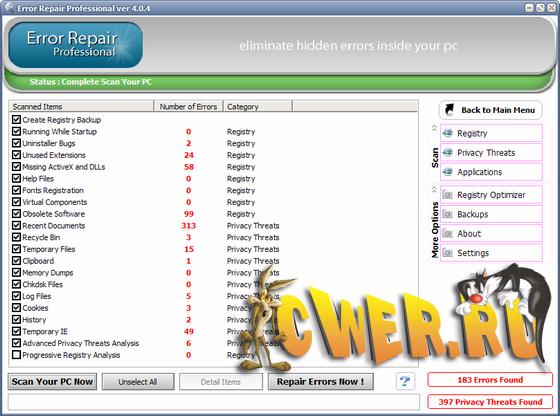560x416 pixels.
Task: Open Registry Optimizer option
Action: [x=491, y=195]
